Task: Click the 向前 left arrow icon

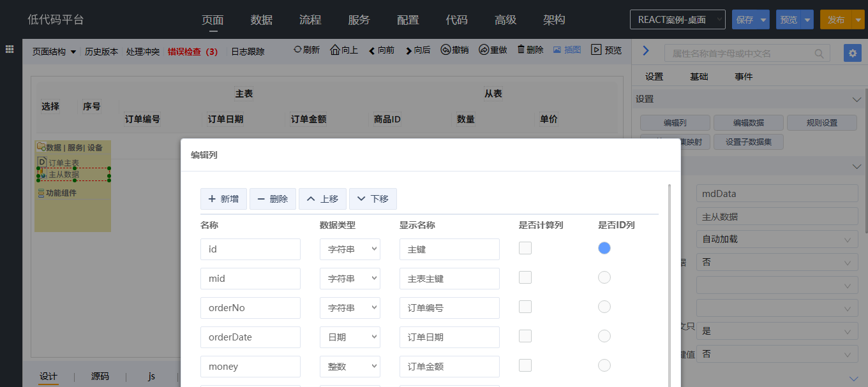Action: tap(371, 50)
